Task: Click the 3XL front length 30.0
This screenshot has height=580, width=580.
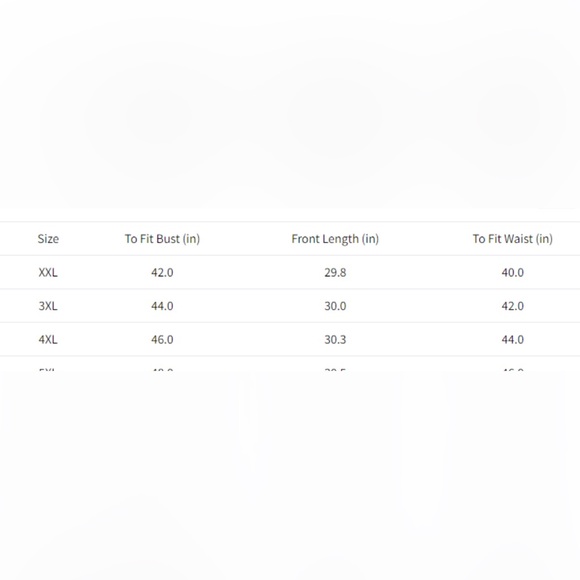Action: 335,306
